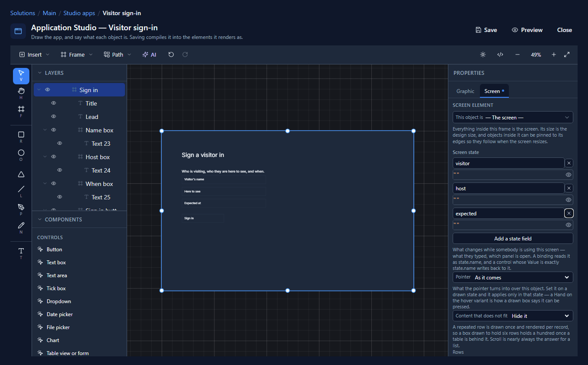Select the Text tool
This screenshot has height=365, width=588.
tap(21, 254)
